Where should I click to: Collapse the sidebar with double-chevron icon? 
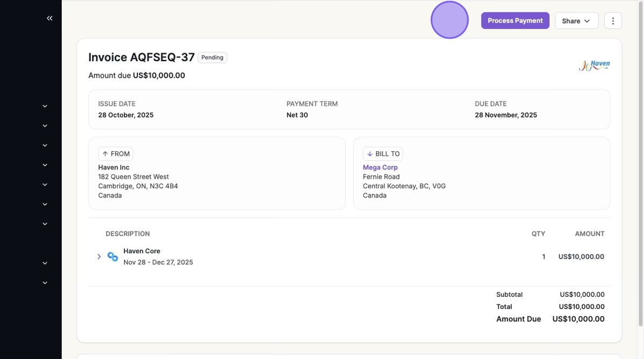point(49,18)
